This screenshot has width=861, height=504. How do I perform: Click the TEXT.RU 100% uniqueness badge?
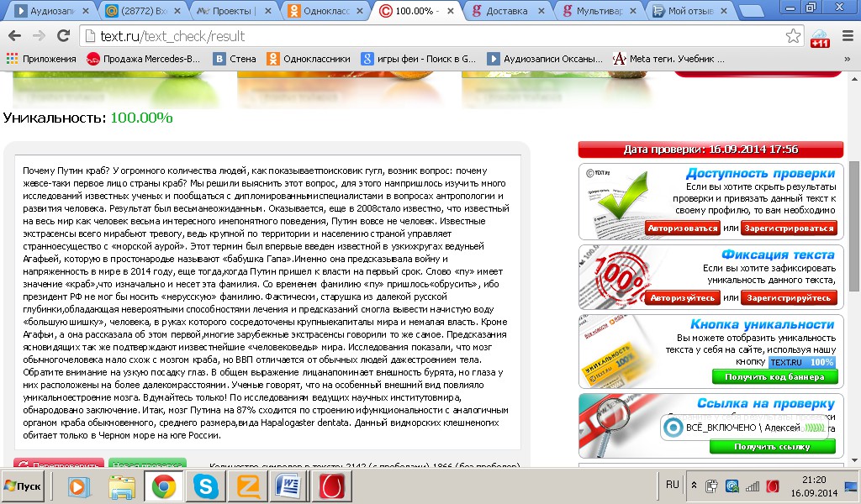pyautogui.click(x=801, y=362)
